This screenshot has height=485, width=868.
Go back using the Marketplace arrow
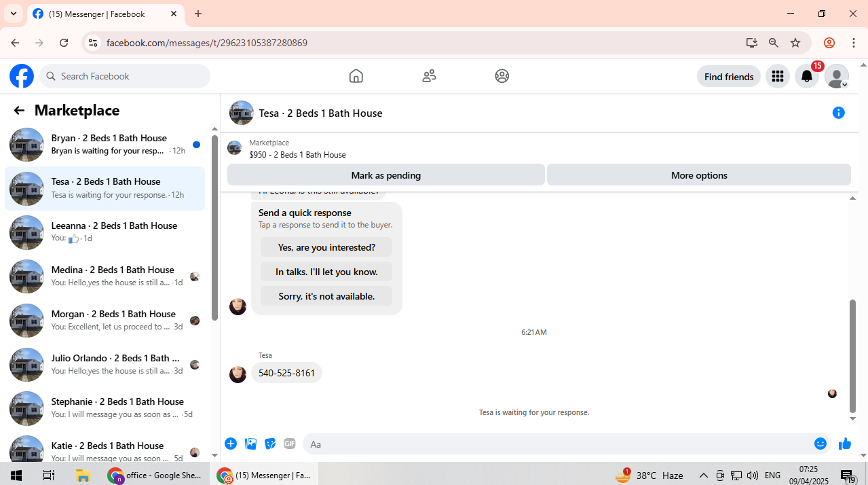pos(19,110)
